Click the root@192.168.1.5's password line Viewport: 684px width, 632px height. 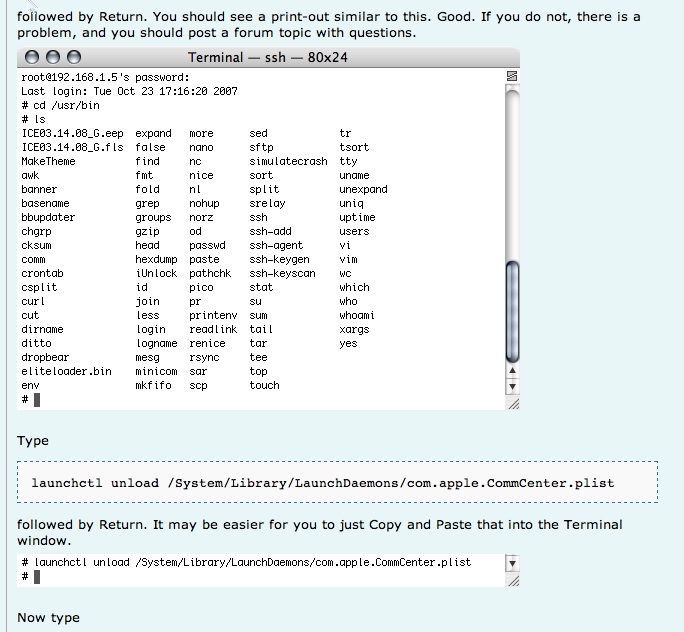pyautogui.click(x=105, y=78)
